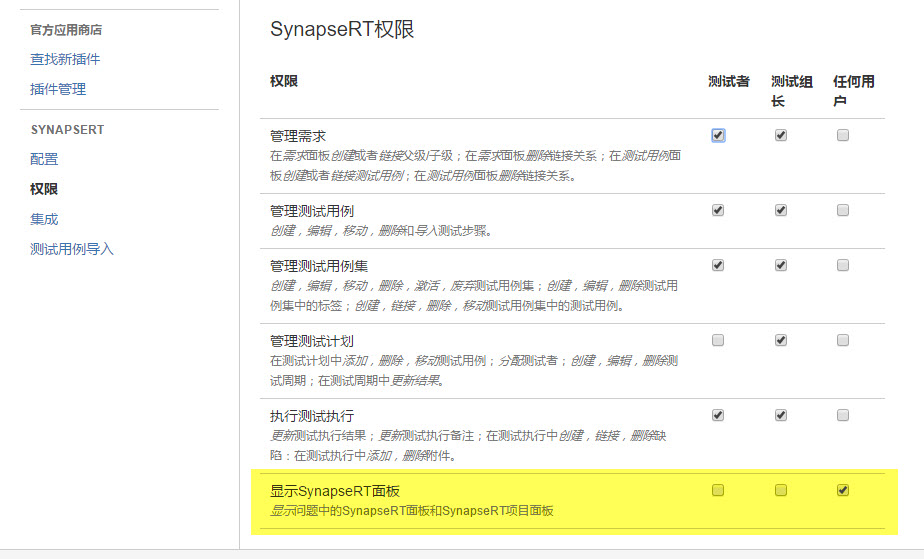924x559 pixels.
Task: Uncheck 管理测试计划 for 测试组长
Action: click(781, 340)
